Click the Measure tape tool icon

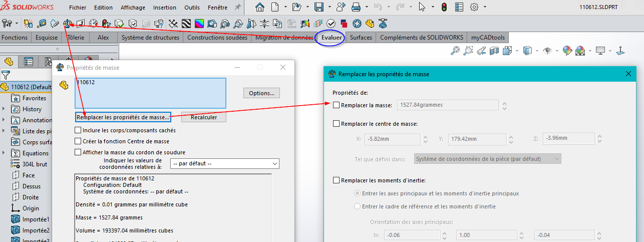point(42,23)
